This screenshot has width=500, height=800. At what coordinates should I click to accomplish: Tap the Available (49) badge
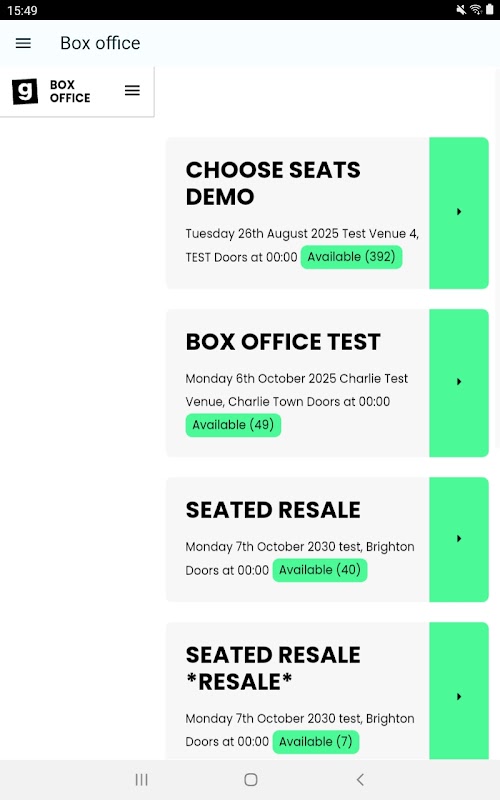(x=233, y=425)
